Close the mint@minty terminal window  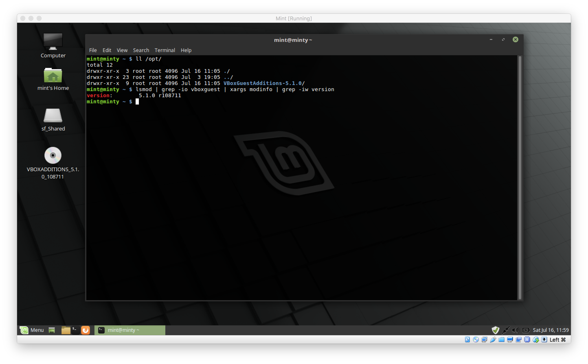coord(516,39)
